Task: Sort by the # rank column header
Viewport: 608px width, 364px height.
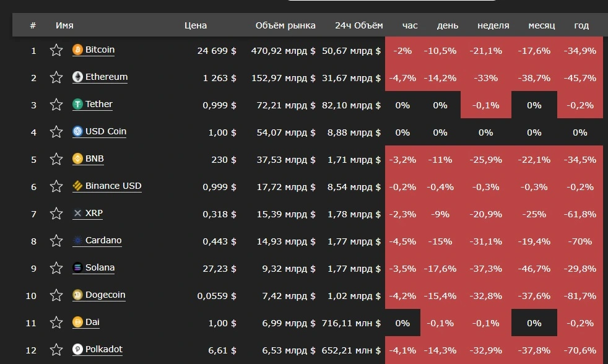Action: [33, 25]
